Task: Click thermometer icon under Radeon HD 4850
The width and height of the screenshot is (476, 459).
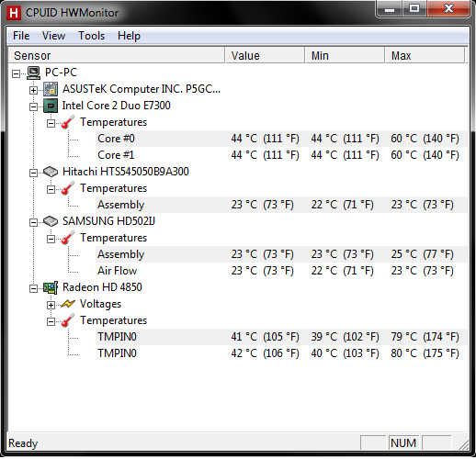Action: (68, 320)
